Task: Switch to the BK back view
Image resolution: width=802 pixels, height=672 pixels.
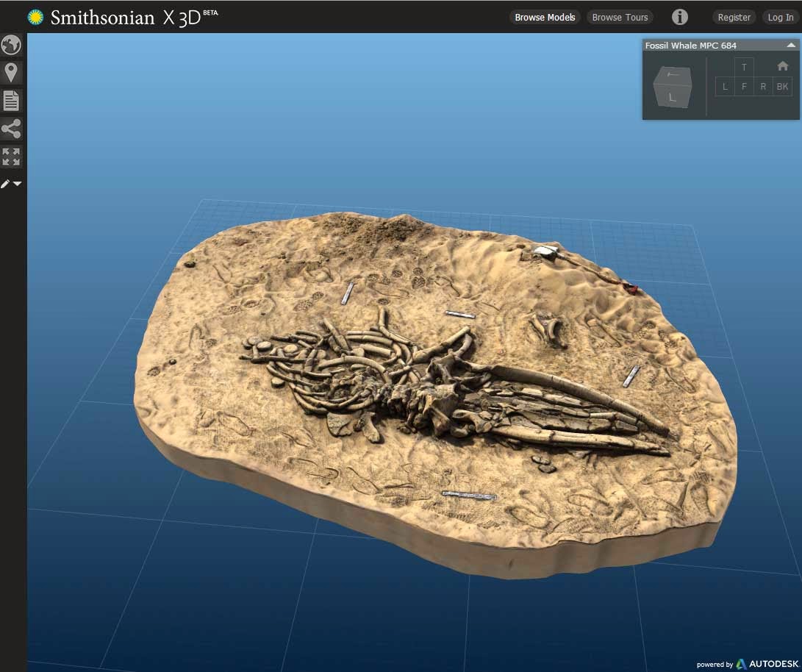Action: (783, 87)
